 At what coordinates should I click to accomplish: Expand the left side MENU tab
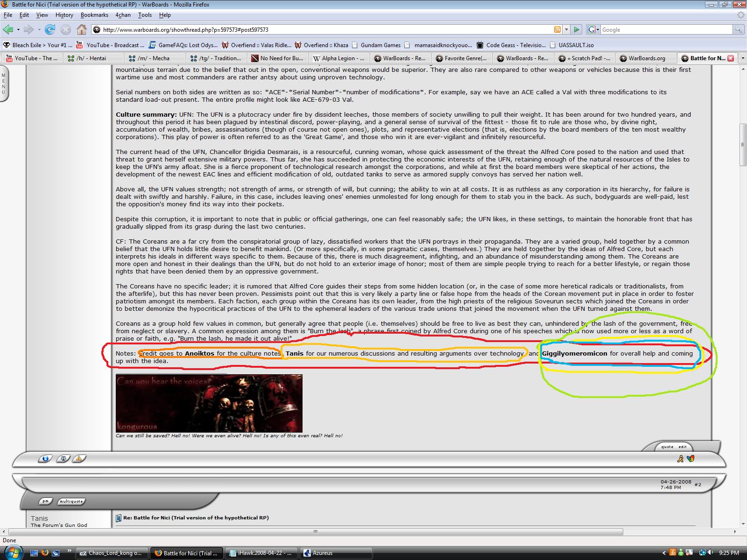tap(4, 84)
